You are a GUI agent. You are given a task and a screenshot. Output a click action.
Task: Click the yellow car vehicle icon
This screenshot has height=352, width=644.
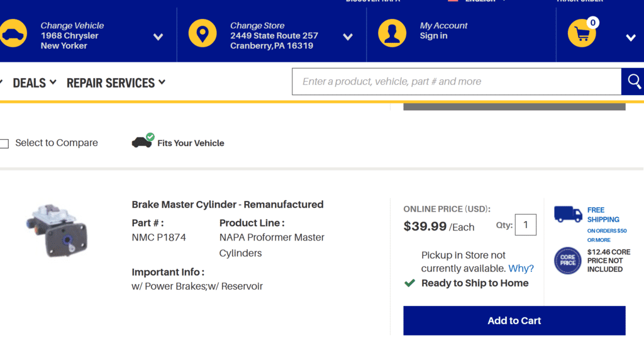coord(13,35)
